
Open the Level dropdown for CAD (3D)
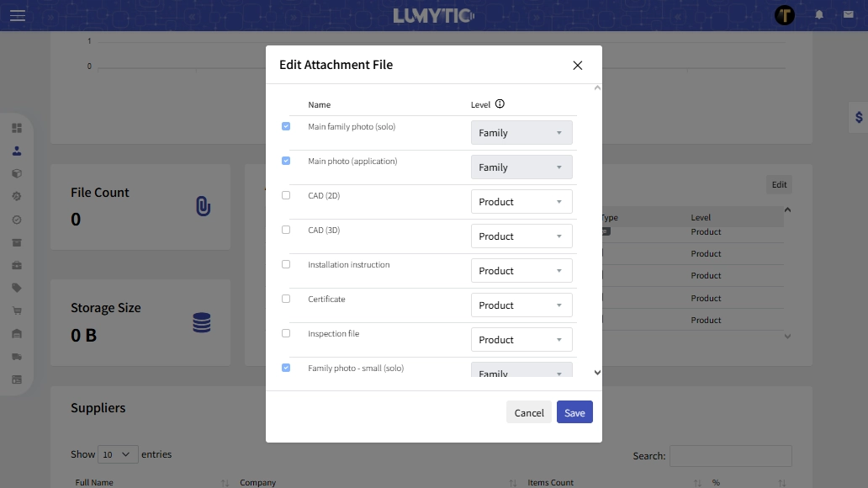pyautogui.click(x=521, y=236)
